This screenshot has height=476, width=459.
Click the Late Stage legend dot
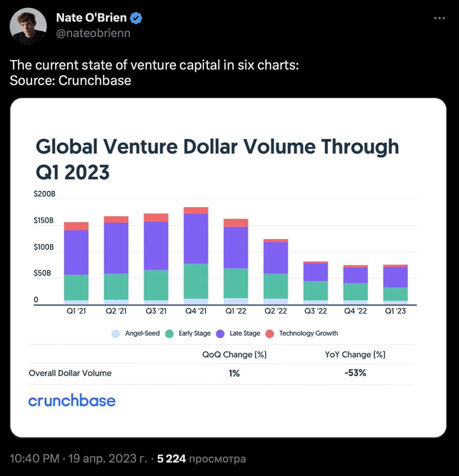coord(220,334)
